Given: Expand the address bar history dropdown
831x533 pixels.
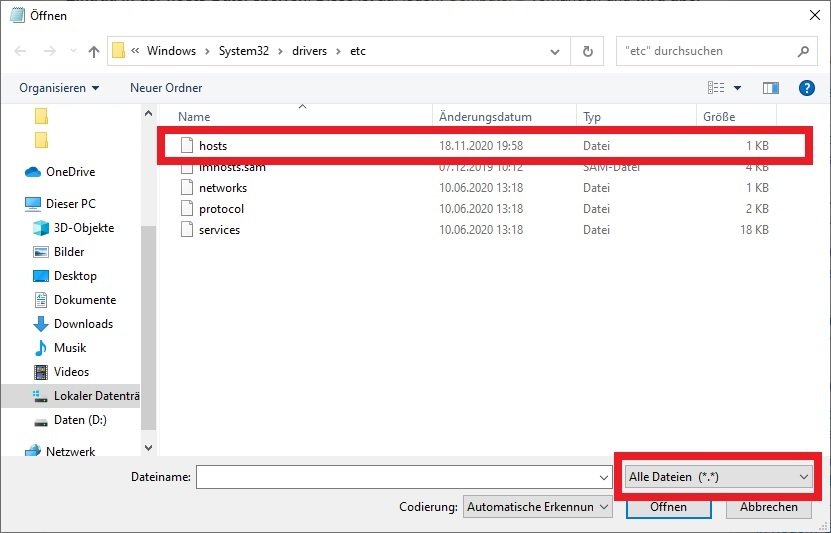Looking at the screenshot, I should click(555, 51).
